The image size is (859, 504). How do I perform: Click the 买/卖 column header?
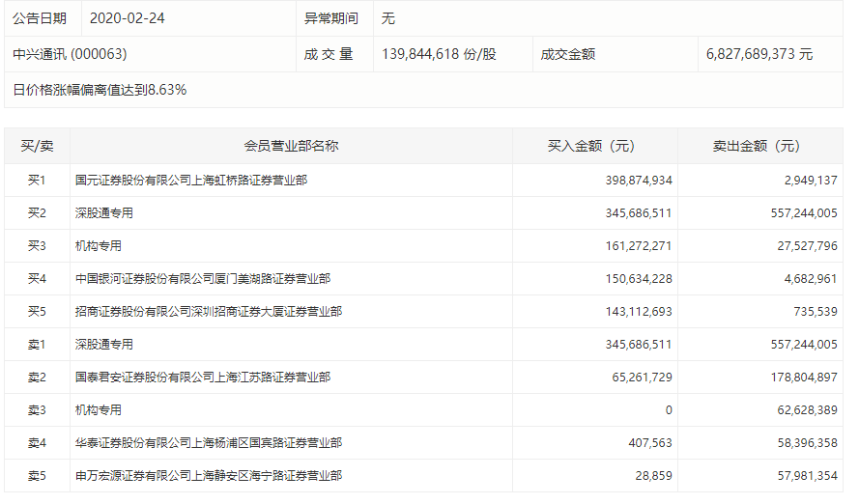click(37, 146)
